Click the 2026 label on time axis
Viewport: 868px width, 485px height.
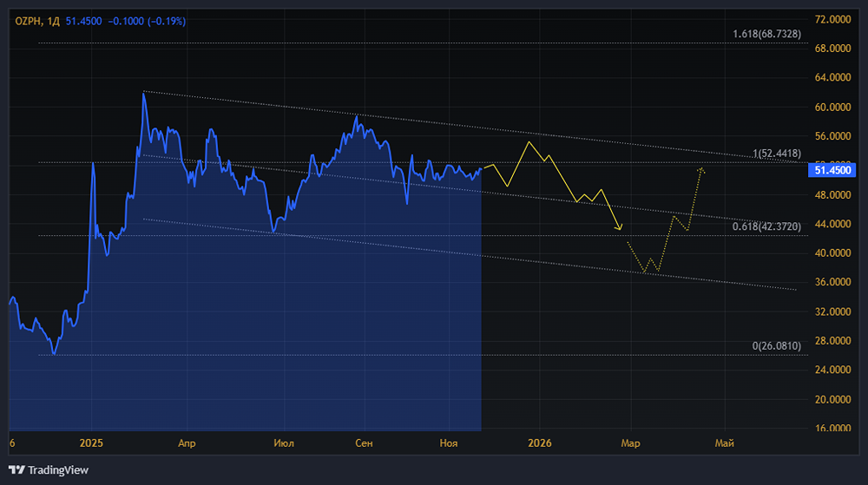(x=540, y=443)
